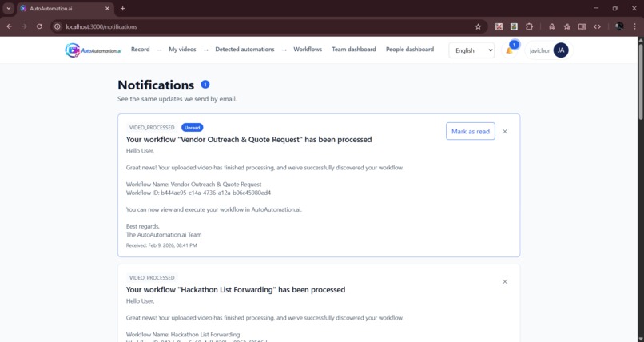Click the starred favorites toolbar icon

coord(566,26)
